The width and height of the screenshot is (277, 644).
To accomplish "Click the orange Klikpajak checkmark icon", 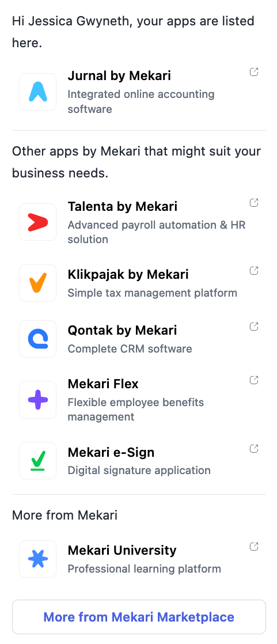I will tap(38, 283).
